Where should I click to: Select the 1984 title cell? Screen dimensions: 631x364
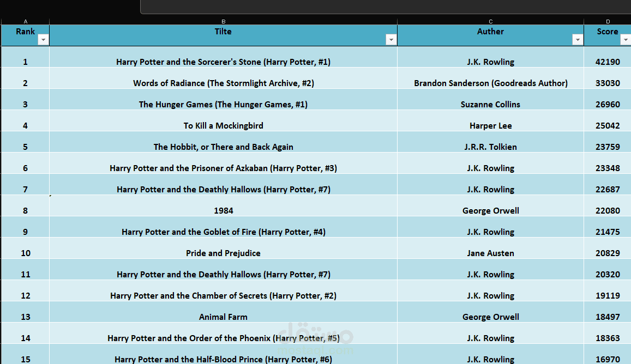(224, 206)
